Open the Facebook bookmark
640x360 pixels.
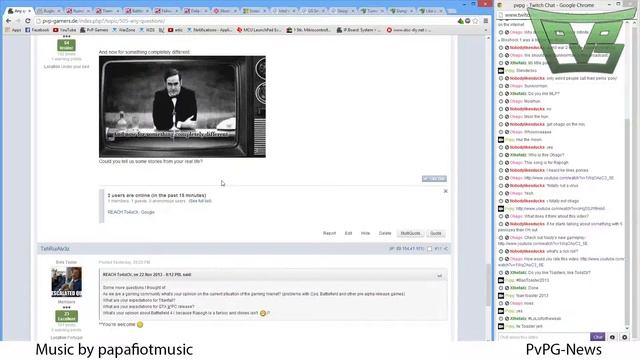point(37,30)
